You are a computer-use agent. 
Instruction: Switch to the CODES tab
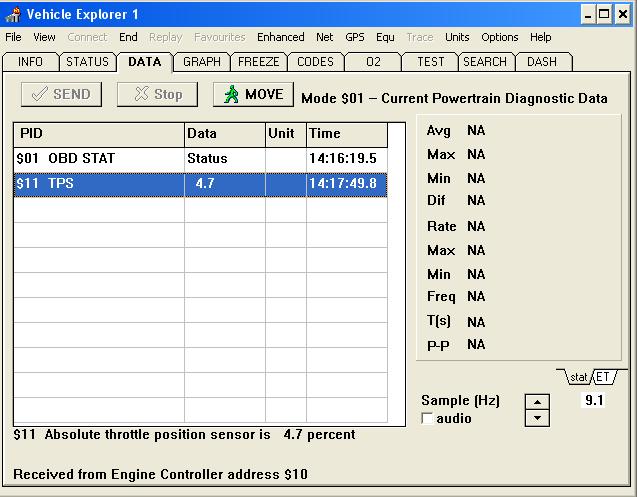click(x=315, y=62)
